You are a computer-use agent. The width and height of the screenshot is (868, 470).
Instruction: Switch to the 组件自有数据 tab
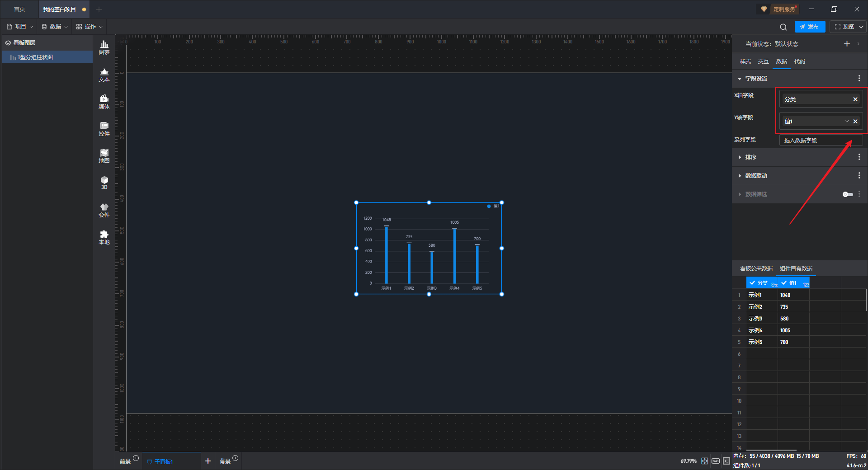796,268
